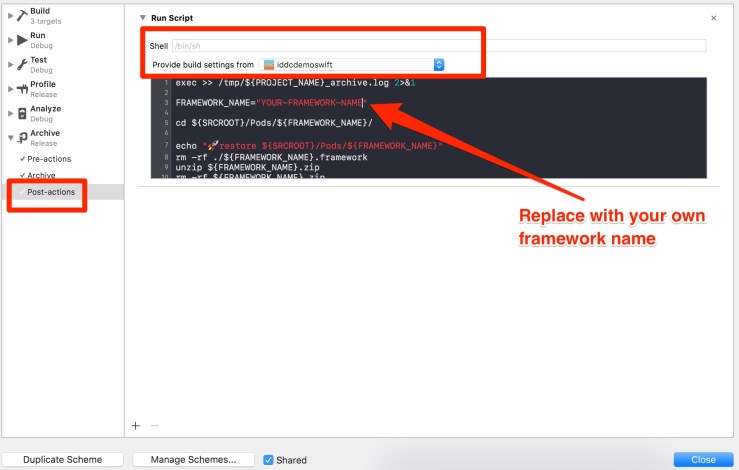This screenshot has width=739, height=470.
Task: Select the Post-actions item
Action: click(51, 192)
